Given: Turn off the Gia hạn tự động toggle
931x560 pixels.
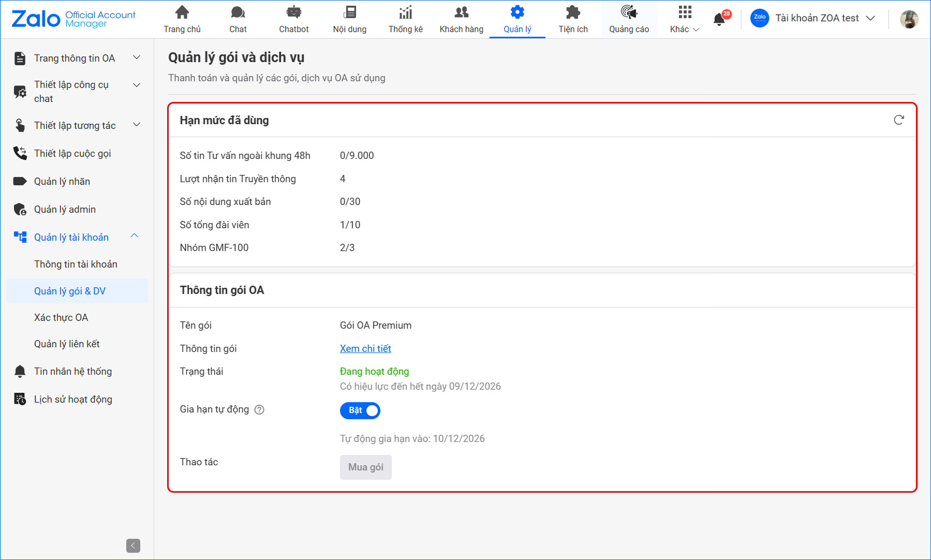Looking at the screenshot, I should [x=360, y=410].
